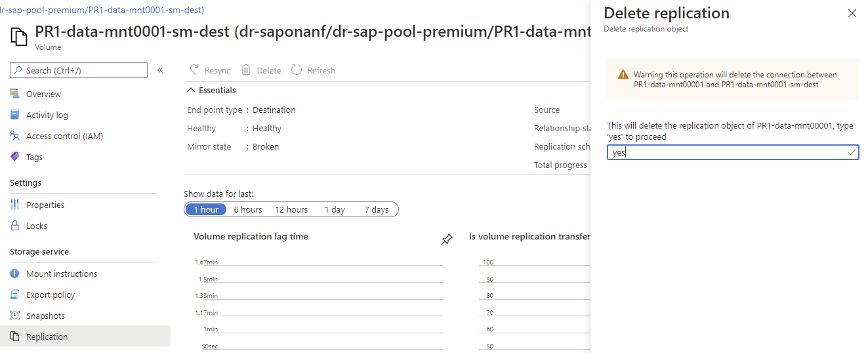Open the Tags section

pos(34,157)
